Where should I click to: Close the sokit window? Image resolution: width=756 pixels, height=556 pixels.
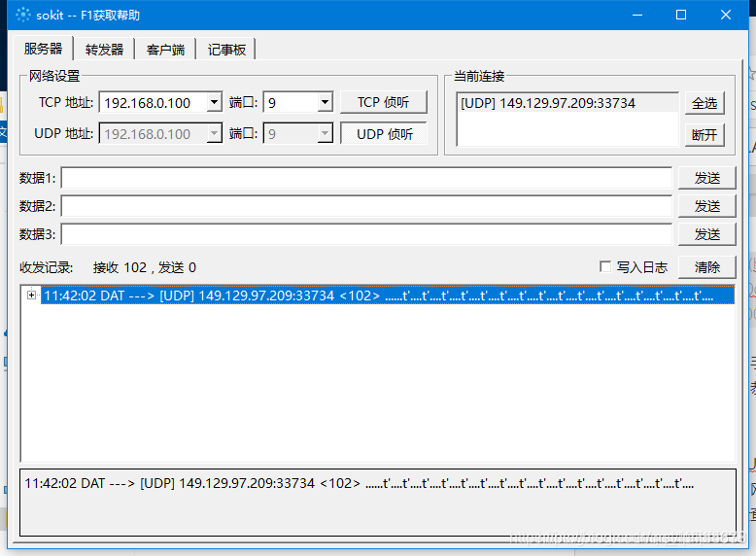(726, 15)
